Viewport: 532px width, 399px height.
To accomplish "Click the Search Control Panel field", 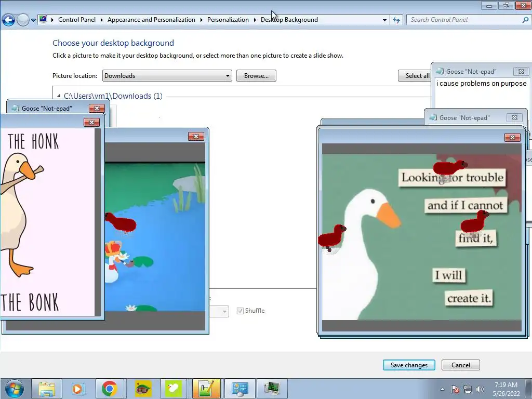I will [464, 20].
